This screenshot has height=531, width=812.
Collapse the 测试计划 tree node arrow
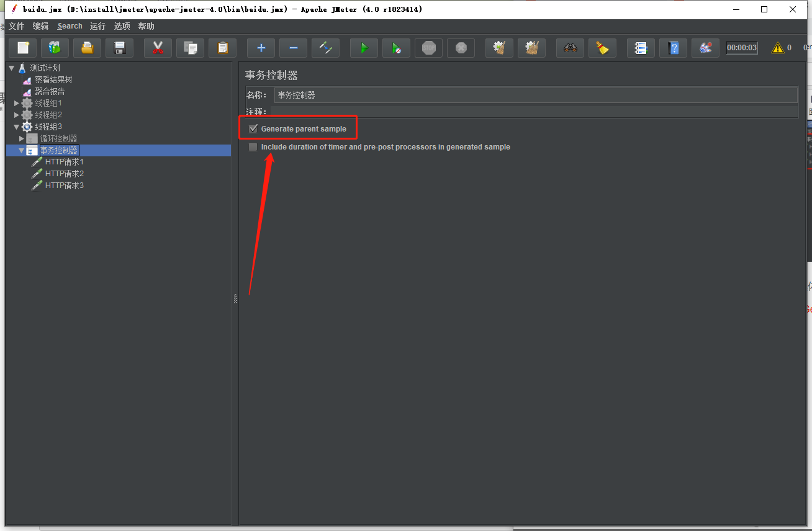pyautogui.click(x=11, y=68)
